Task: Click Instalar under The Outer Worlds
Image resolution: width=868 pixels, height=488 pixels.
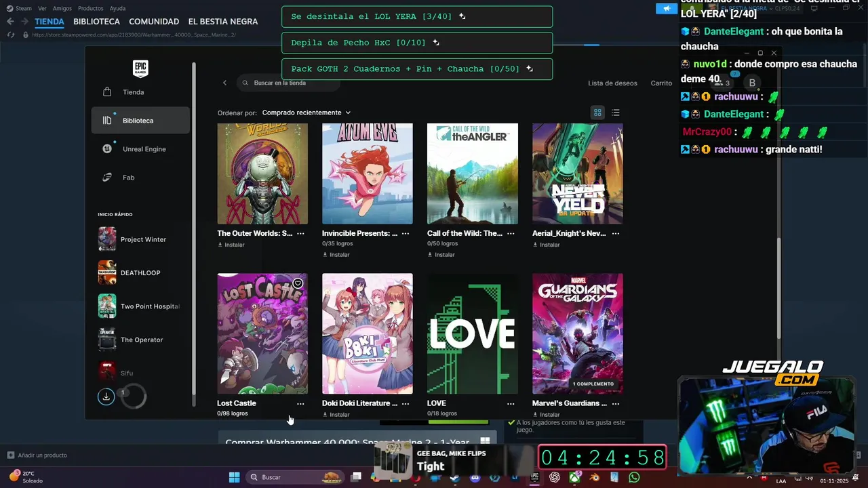Action: 231,245
